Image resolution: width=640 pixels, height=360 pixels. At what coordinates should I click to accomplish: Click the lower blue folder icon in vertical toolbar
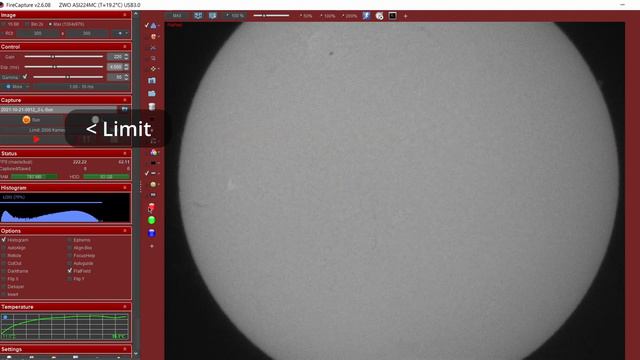(152, 93)
